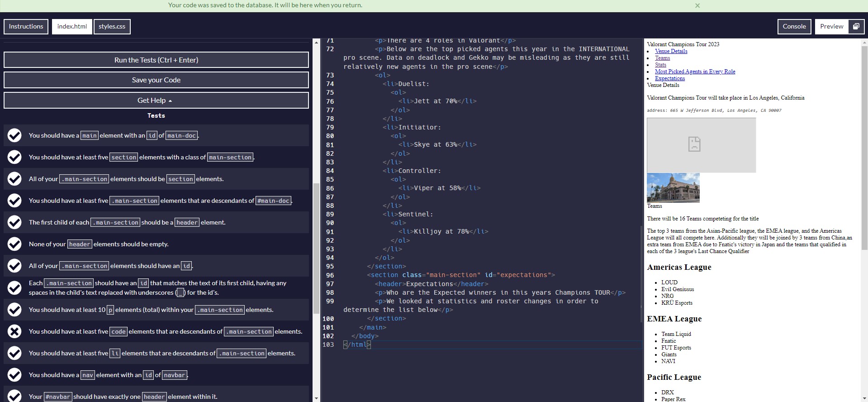Image resolution: width=868 pixels, height=402 pixels.
Task: Click the checkmark for the non-empty header test
Action: (14, 244)
